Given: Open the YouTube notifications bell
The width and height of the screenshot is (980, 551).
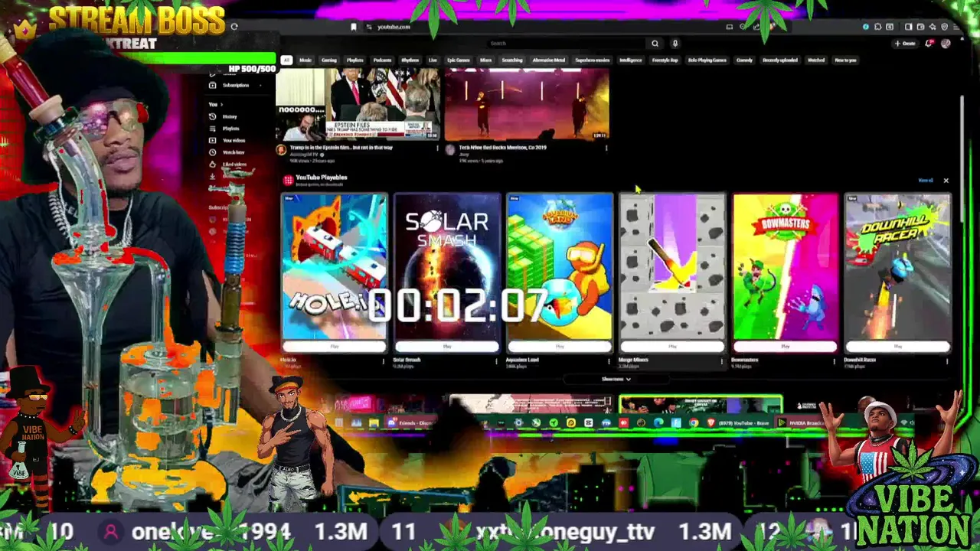Looking at the screenshot, I should pyautogui.click(x=929, y=44).
